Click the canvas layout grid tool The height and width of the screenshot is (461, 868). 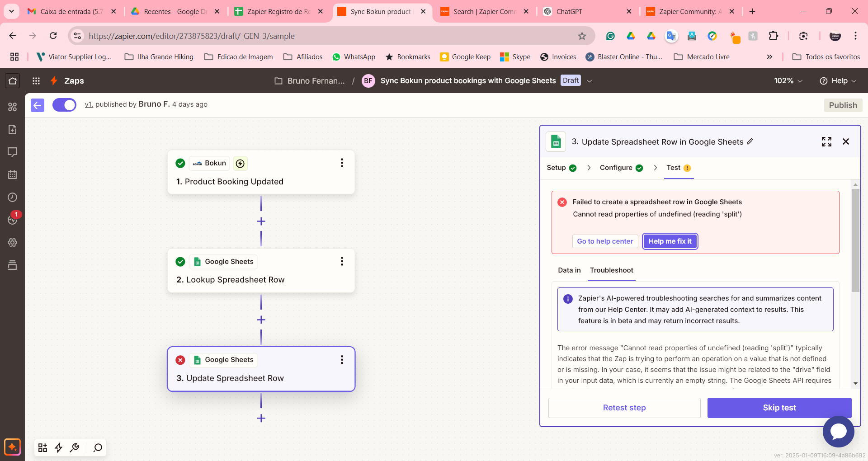pyautogui.click(x=42, y=447)
